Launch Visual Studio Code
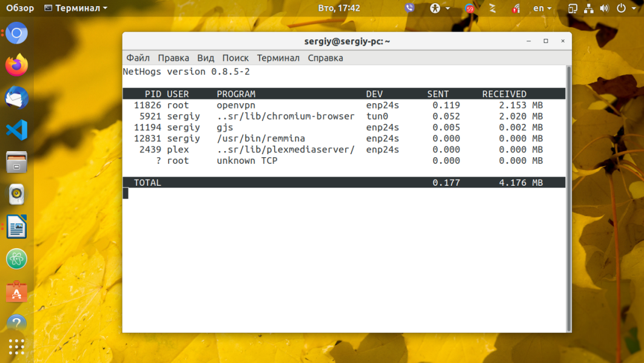Image resolution: width=644 pixels, height=363 pixels. [x=16, y=130]
